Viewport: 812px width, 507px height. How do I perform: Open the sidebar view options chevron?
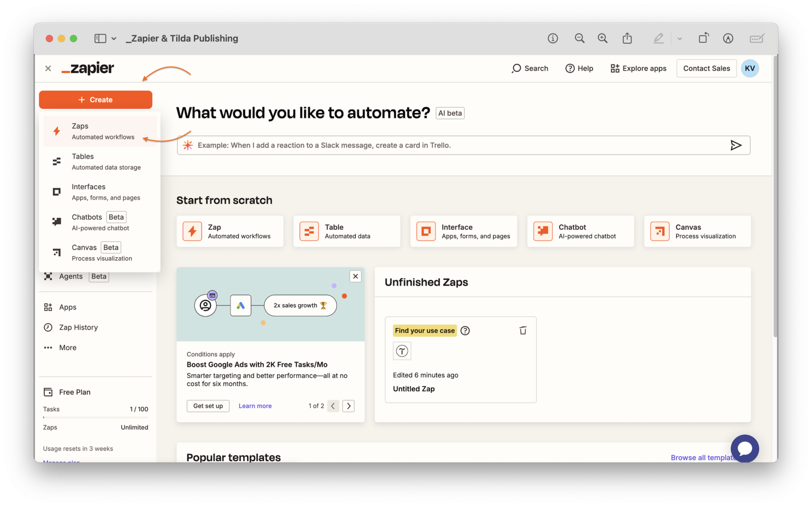(114, 39)
